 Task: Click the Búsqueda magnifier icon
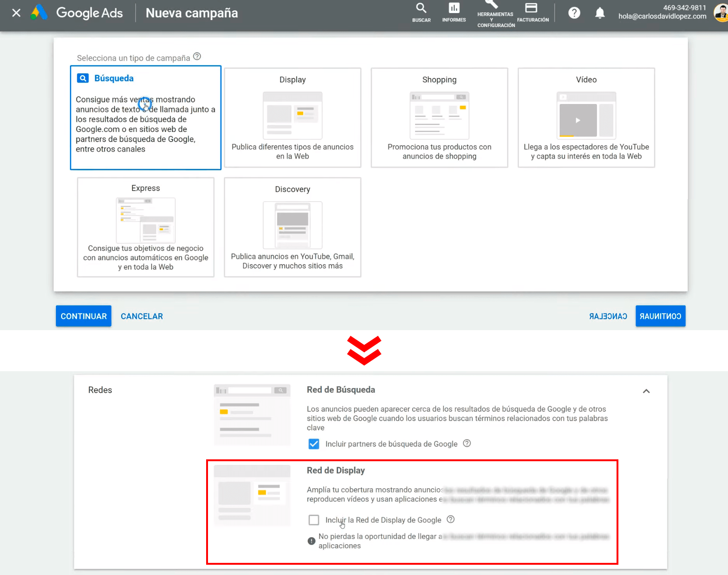click(x=83, y=78)
